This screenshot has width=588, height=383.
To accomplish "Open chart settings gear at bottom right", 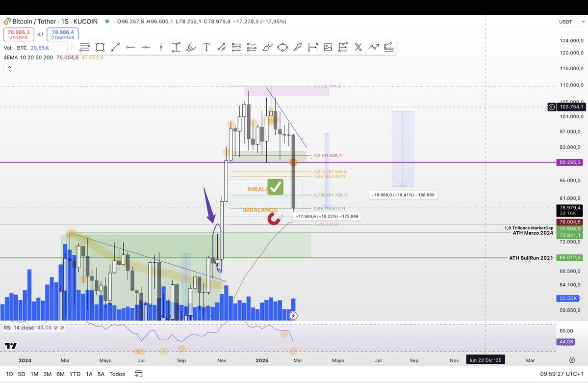I will [572, 360].
